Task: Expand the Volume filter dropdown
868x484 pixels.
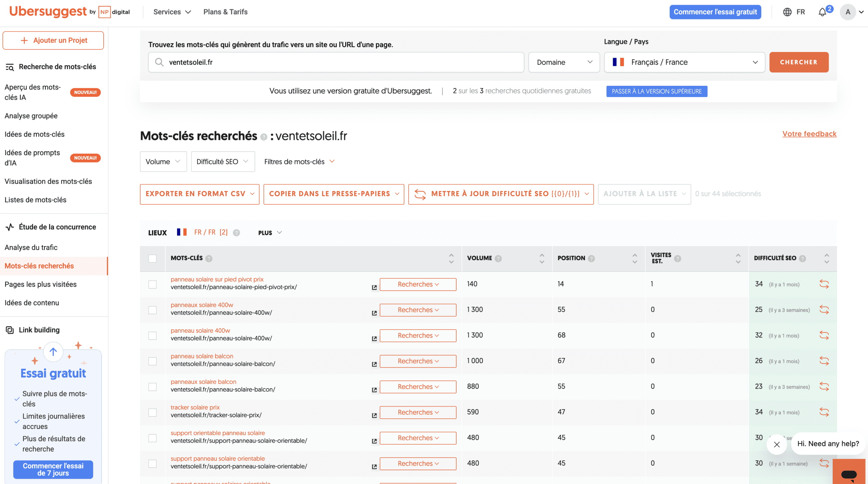Action: (x=163, y=161)
